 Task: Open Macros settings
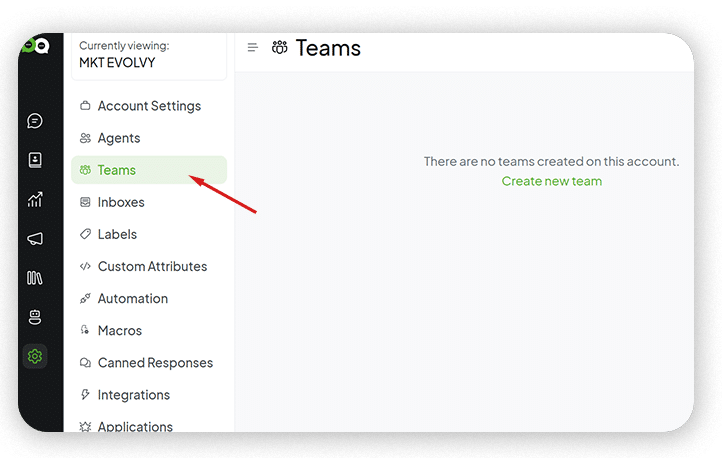[119, 330]
